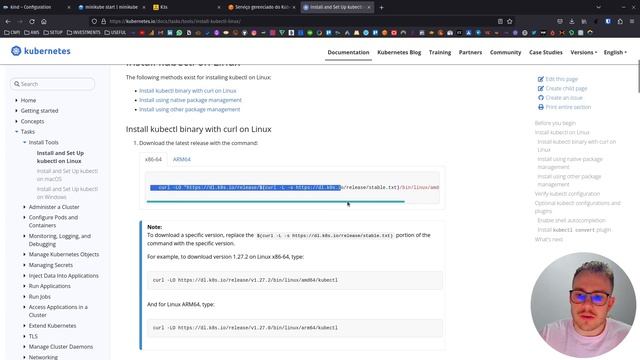Screen dimensions: 640x360
Task: Reload the current page
Action: [x=32, y=21]
